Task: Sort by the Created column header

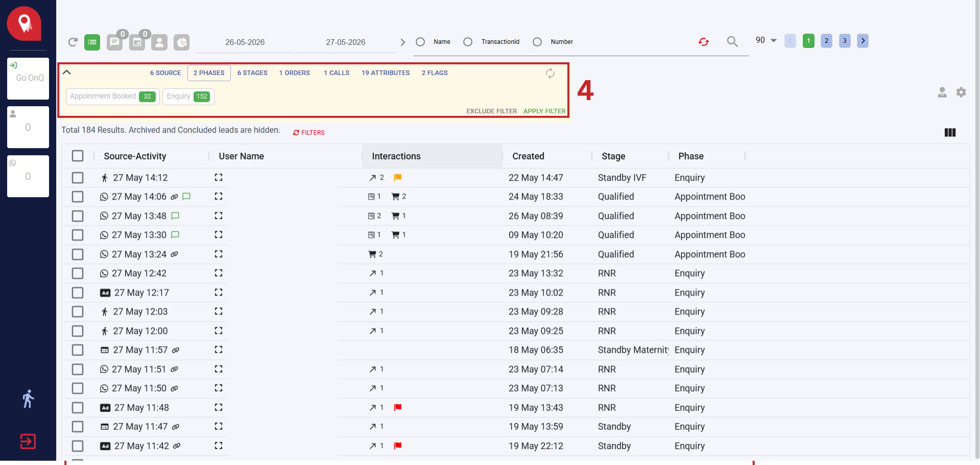Action: coord(528,156)
